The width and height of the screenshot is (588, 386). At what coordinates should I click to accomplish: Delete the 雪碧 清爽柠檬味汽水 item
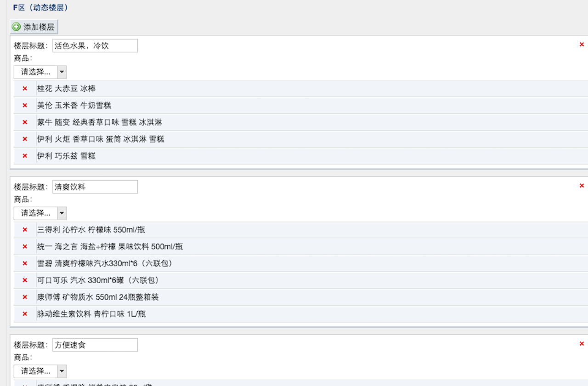[x=25, y=263]
